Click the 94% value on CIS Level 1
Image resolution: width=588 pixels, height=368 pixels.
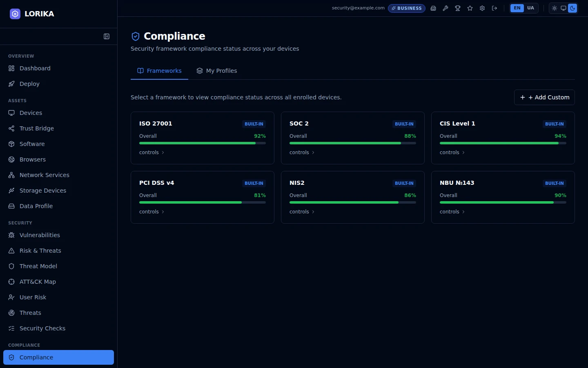[560, 136]
